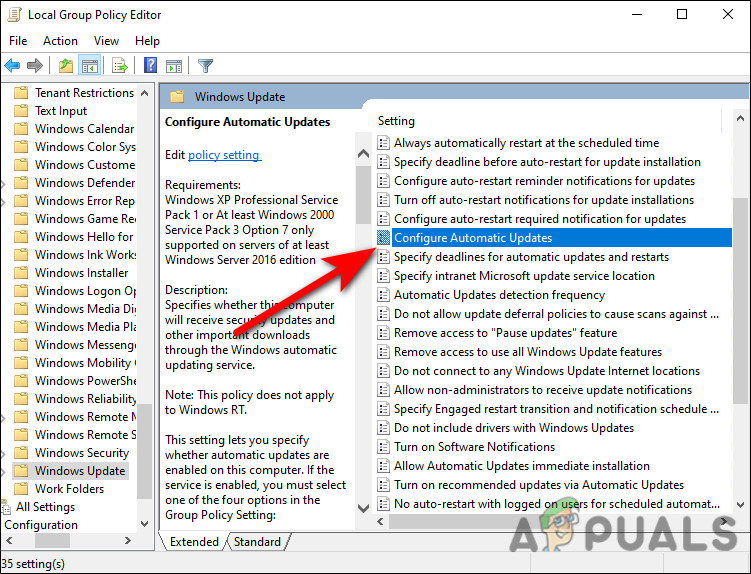751x574 pixels.
Task: Click the Filter funnel toolbar icon
Action: tap(205, 66)
